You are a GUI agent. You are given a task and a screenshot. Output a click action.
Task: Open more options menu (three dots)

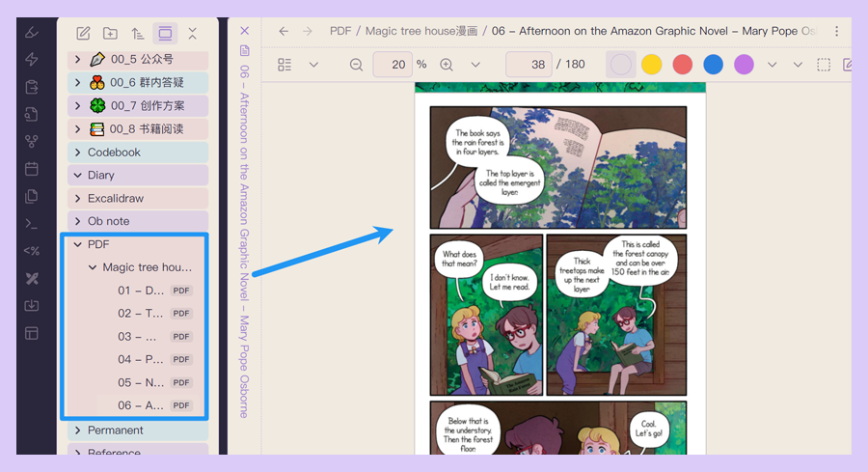tap(836, 31)
